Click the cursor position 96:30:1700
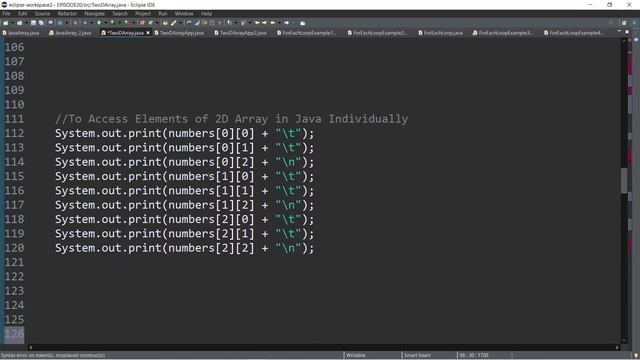Screen dimensions: 640x360 click(474, 355)
